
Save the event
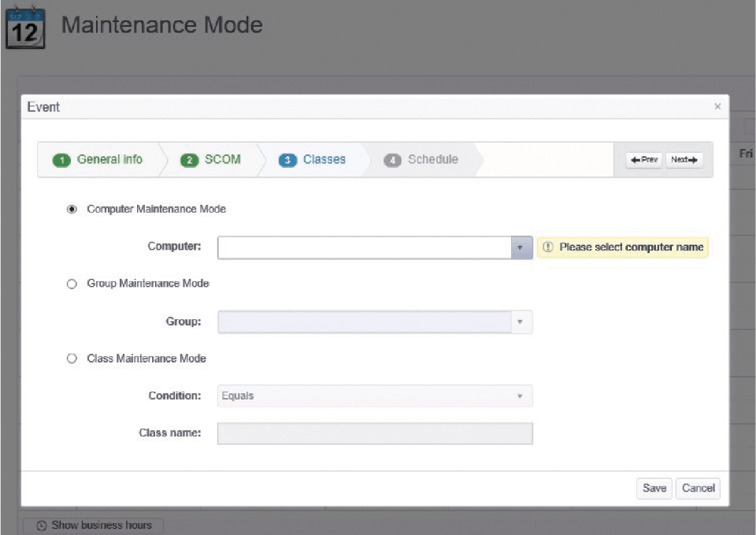pyautogui.click(x=654, y=489)
